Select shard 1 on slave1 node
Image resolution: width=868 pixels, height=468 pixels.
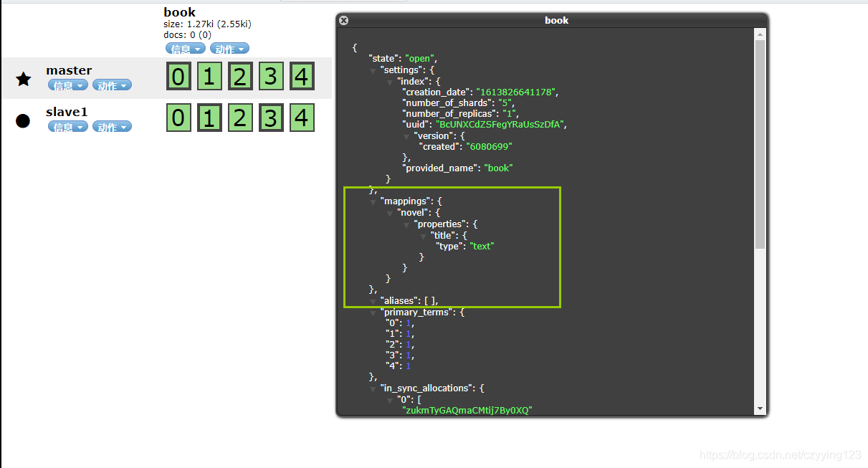pyautogui.click(x=209, y=118)
